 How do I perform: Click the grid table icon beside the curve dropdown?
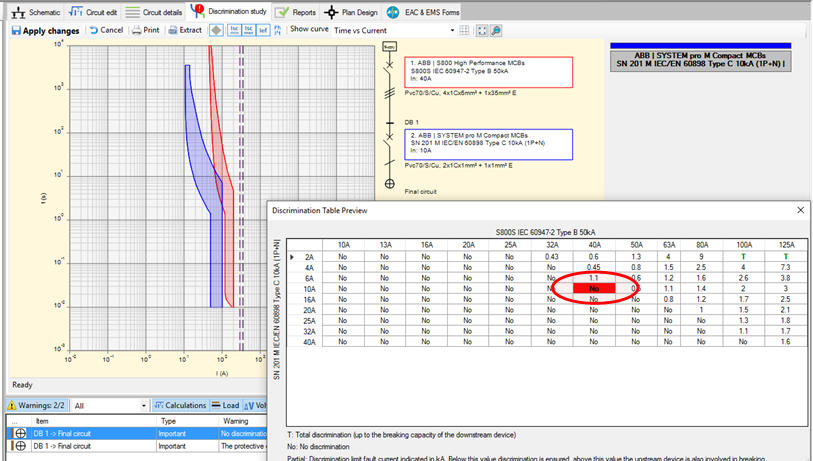(x=465, y=31)
